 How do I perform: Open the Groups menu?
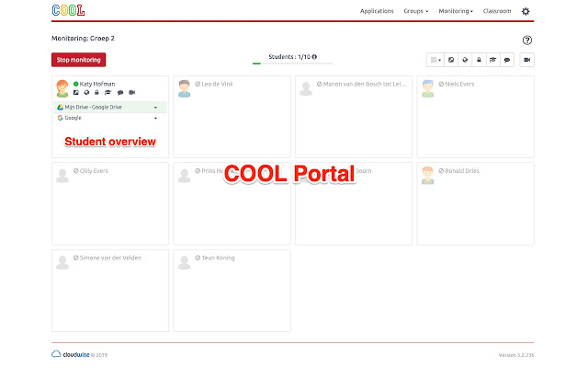pyautogui.click(x=416, y=11)
